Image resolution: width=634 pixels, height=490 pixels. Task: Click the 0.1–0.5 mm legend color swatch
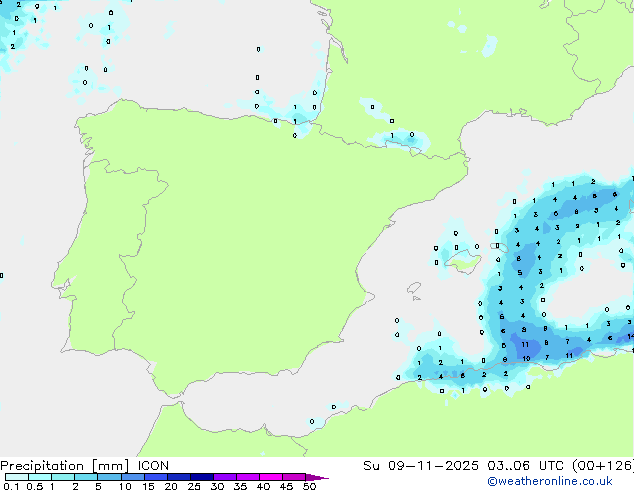[x=17, y=477]
